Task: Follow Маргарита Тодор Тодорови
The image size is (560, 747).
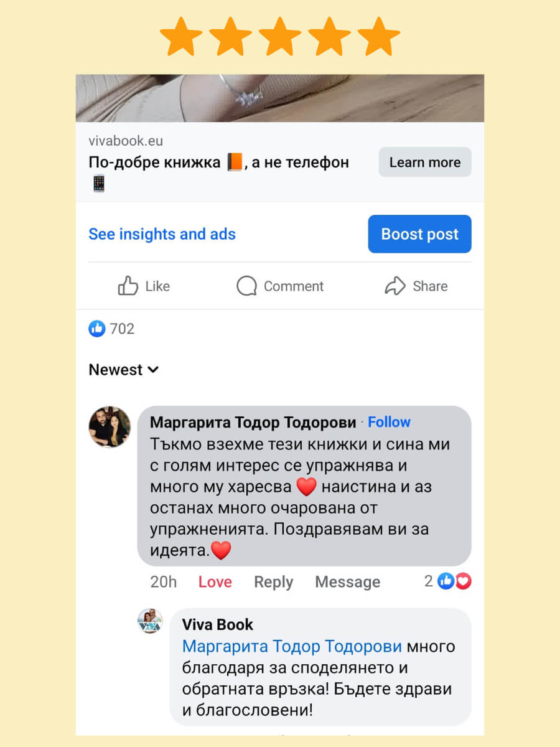Action: click(x=389, y=422)
